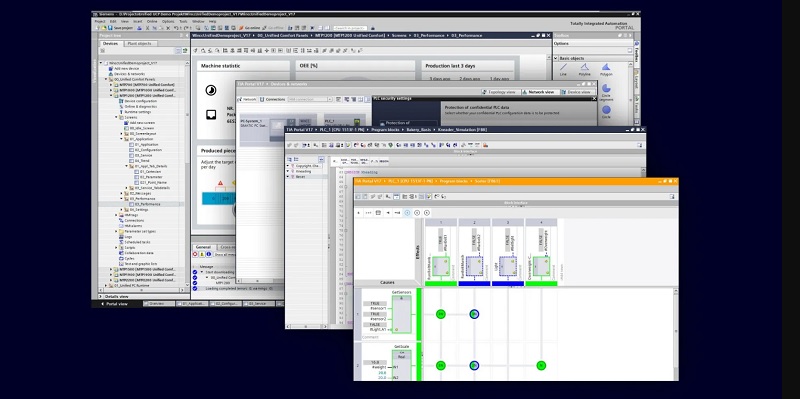Select the Polygon basic object
Viewport: 800px width, 399px height.
[x=606, y=69]
